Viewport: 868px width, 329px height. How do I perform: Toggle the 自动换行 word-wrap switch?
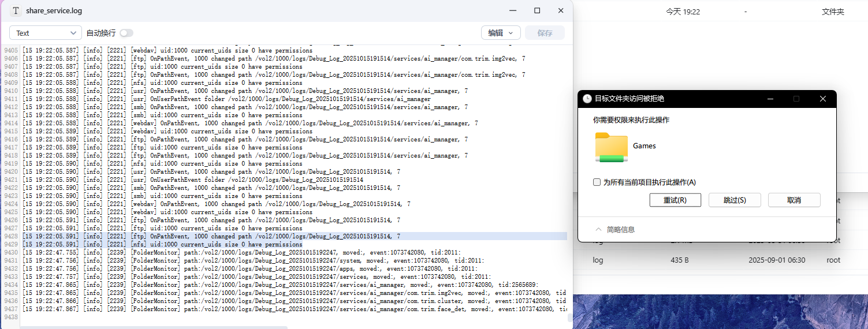point(126,33)
